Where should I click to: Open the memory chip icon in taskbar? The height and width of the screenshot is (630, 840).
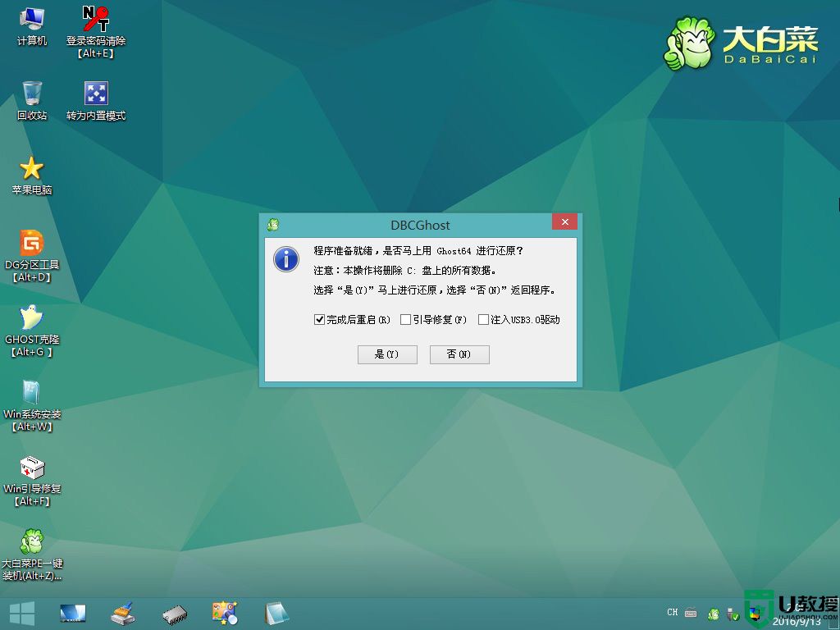[175, 614]
